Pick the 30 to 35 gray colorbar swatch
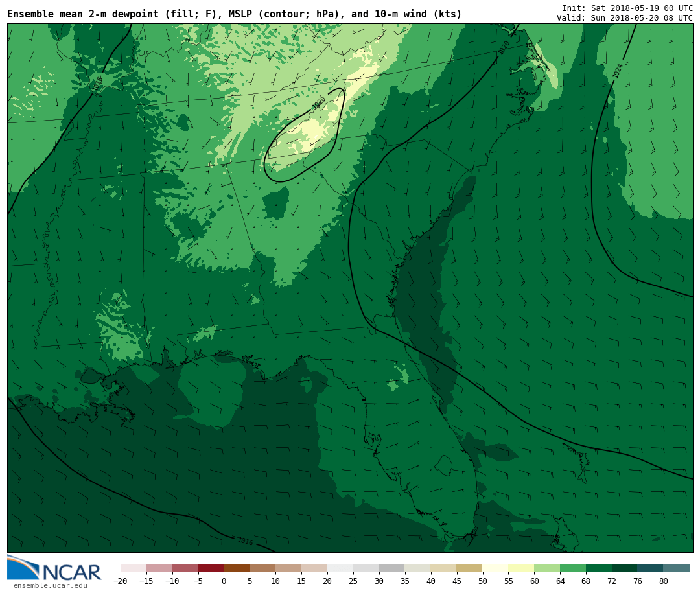This screenshot has width=700, height=593. click(x=392, y=568)
